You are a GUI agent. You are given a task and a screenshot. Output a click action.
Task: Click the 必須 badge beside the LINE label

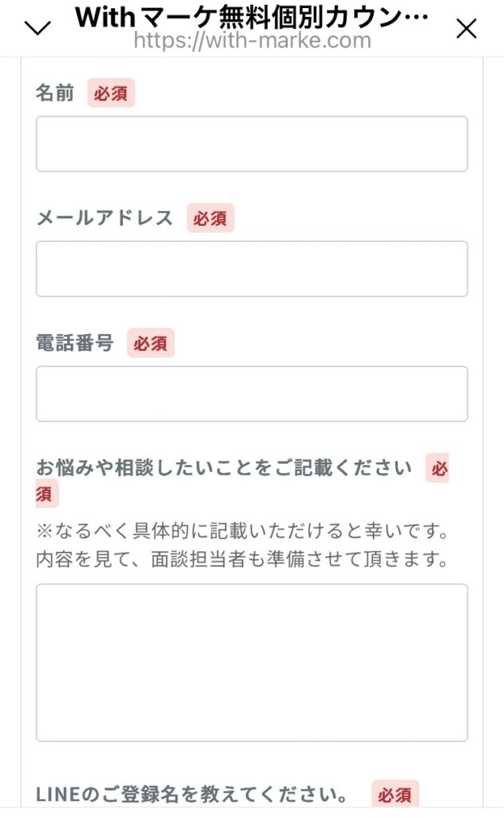pyautogui.click(x=395, y=796)
